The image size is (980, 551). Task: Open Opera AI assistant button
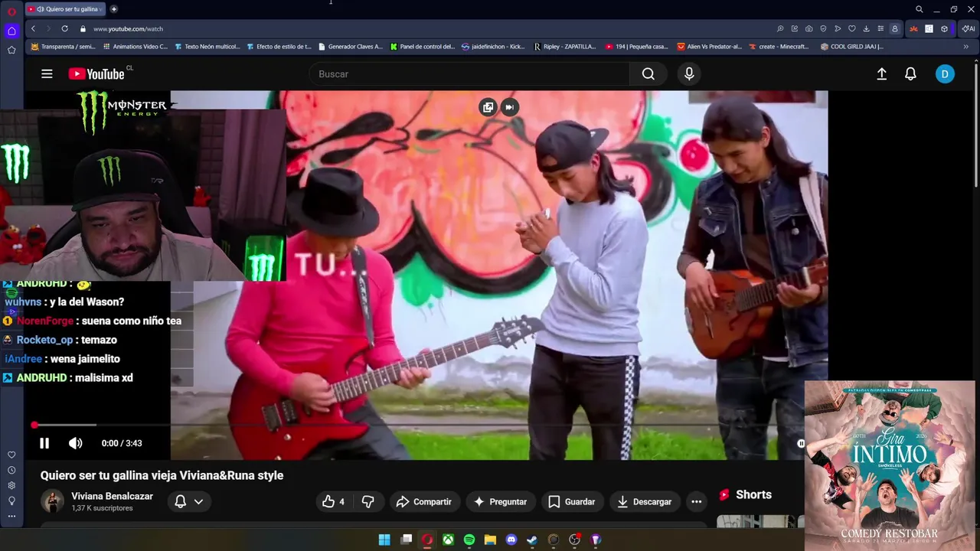(x=969, y=28)
